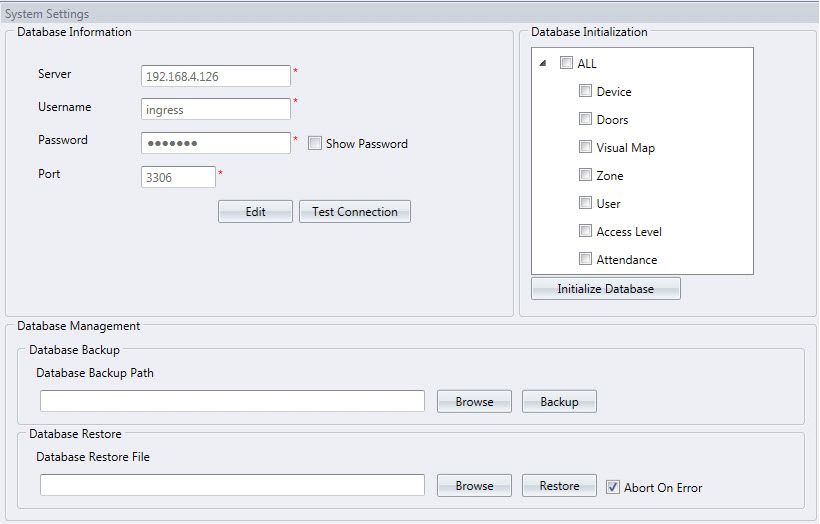Viewport: 820px width, 524px height.
Task: Check the ALL checkbox
Action: coord(567,64)
